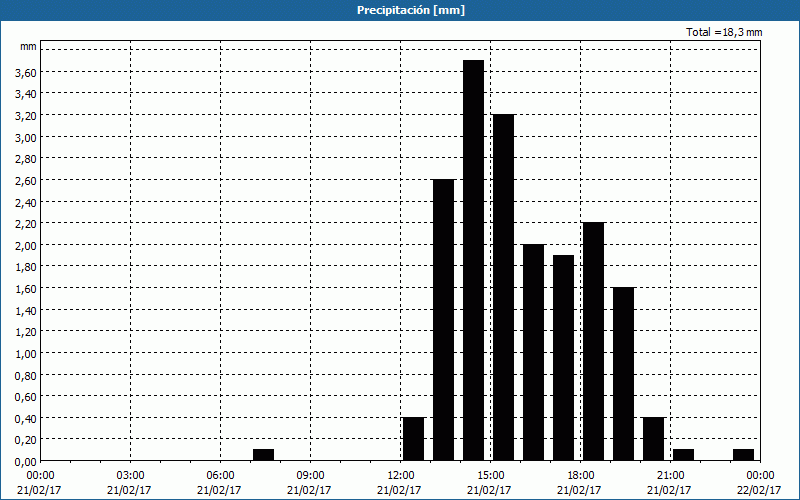Select the 2,20 mm bar after 18:00

pyautogui.click(x=593, y=341)
